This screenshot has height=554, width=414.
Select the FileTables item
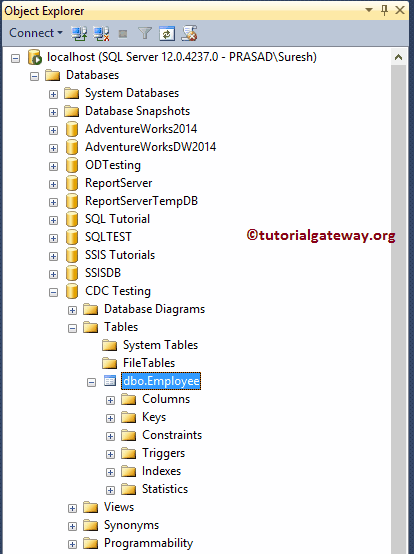[149, 363]
